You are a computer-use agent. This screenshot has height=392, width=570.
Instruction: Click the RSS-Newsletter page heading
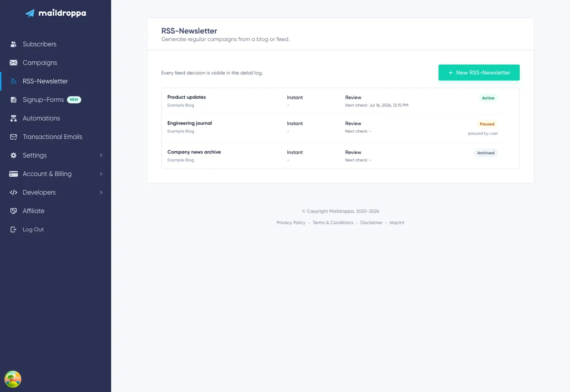tap(189, 31)
